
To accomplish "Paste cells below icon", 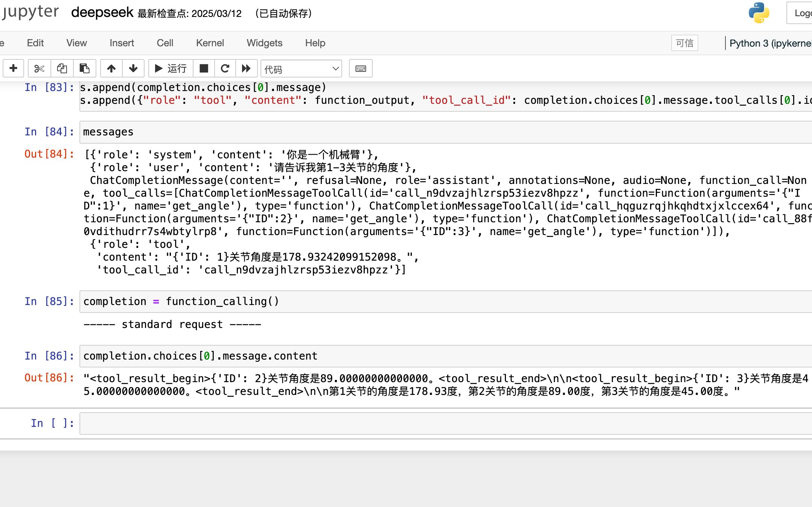I will [84, 68].
